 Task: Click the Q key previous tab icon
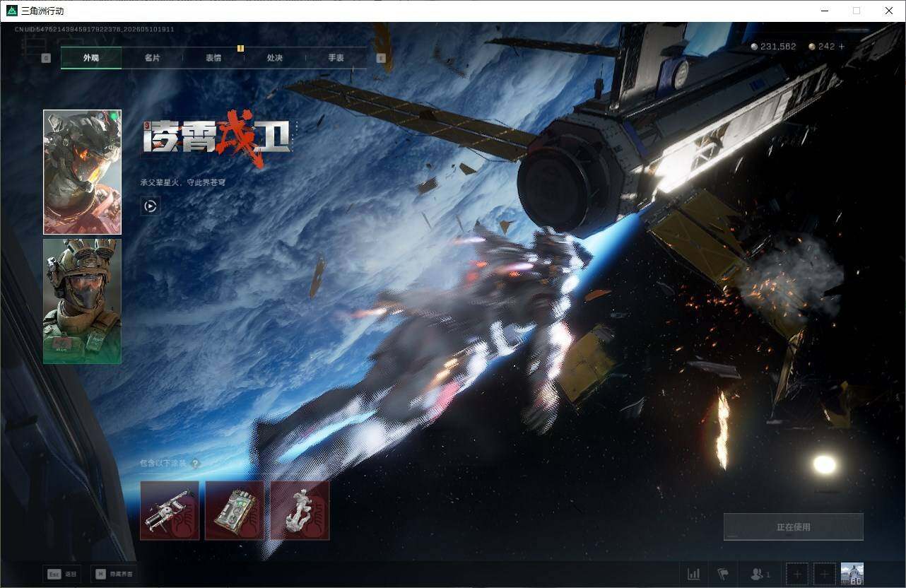(x=46, y=58)
